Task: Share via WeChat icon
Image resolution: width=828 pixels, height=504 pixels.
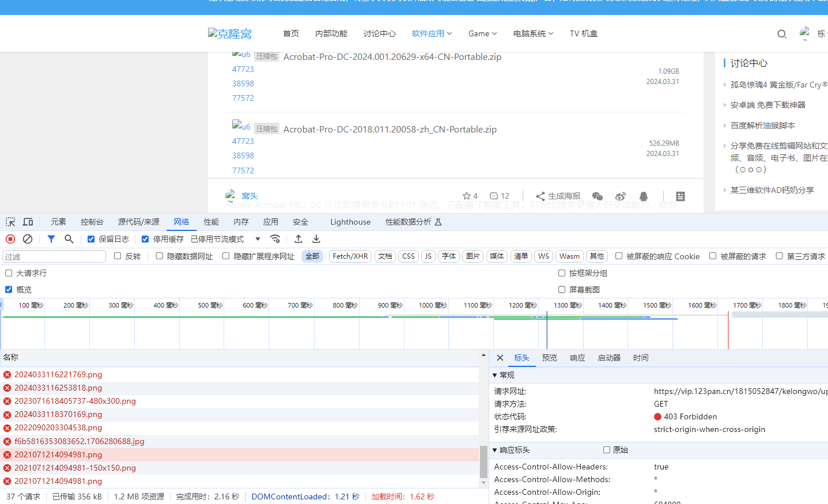Action: tap(598, 196)
